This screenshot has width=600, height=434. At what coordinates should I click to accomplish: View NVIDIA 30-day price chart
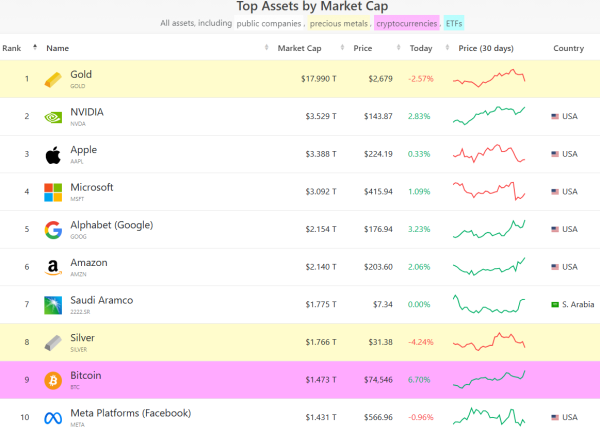tap(489, 116)
